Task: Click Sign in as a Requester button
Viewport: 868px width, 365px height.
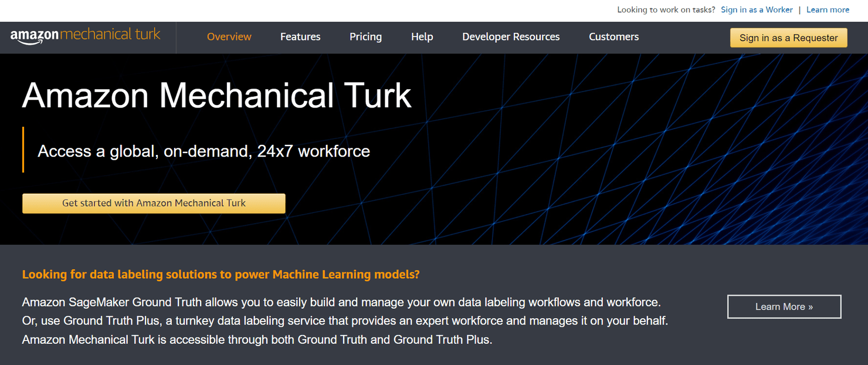Action: (x=788, y=38)
